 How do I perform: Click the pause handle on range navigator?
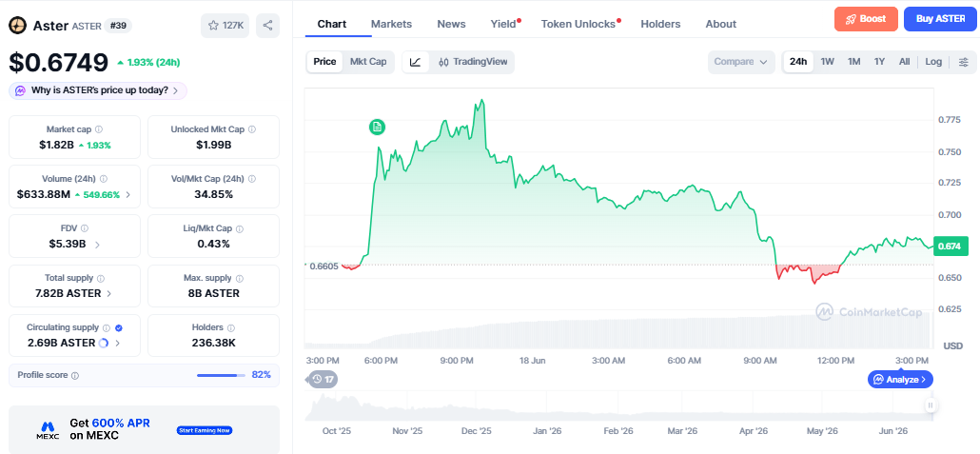click(930, 405)
